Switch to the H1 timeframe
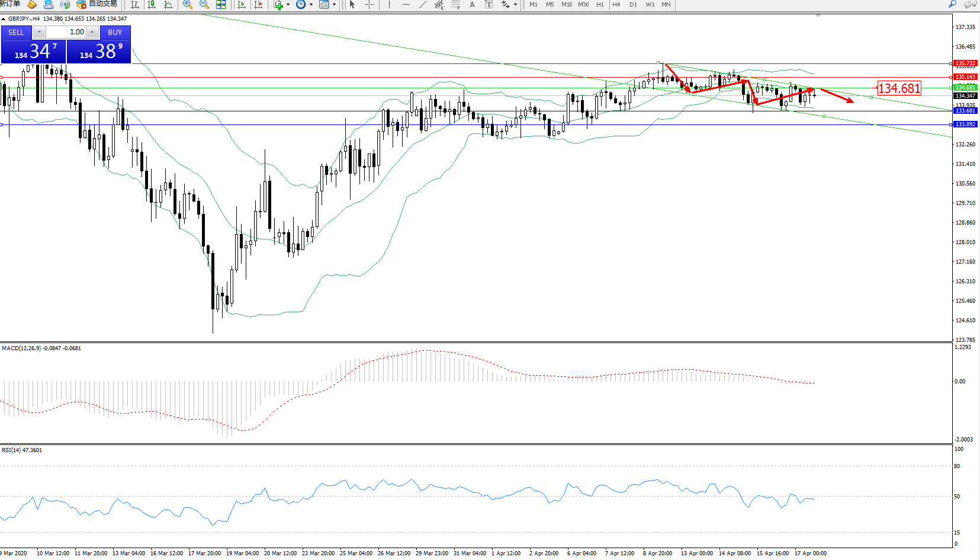This screenshot has height=560, width=980. (600, 5)
